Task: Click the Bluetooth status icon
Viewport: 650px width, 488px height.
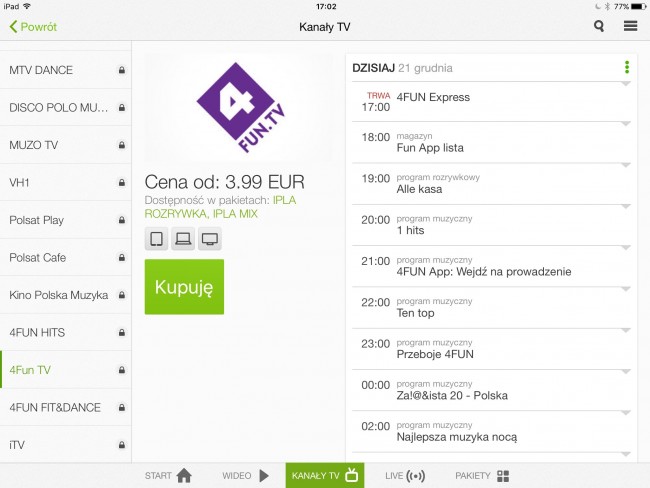Action: tap(608, 6)
